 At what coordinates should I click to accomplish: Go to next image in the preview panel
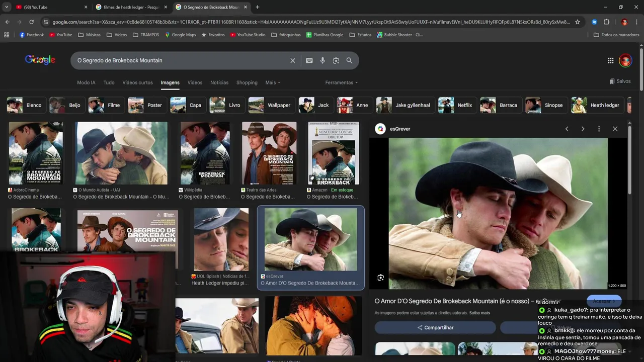click(x=583, y=129)
